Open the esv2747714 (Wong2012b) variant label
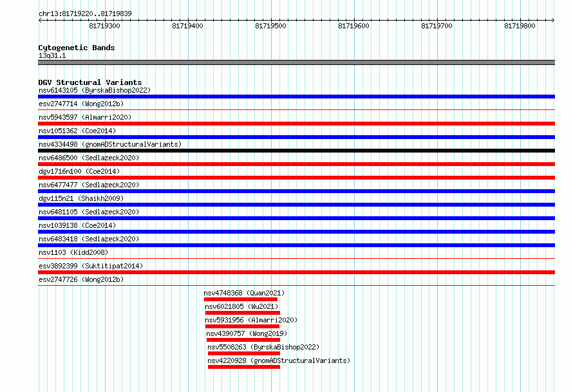Viewport: 573px width, 392px height. (81, 104)
